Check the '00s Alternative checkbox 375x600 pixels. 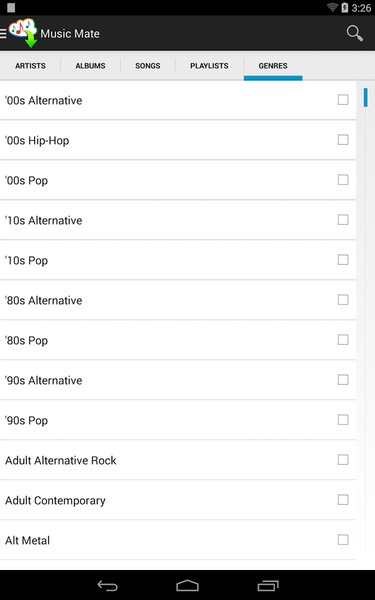(x=343, y=100)
